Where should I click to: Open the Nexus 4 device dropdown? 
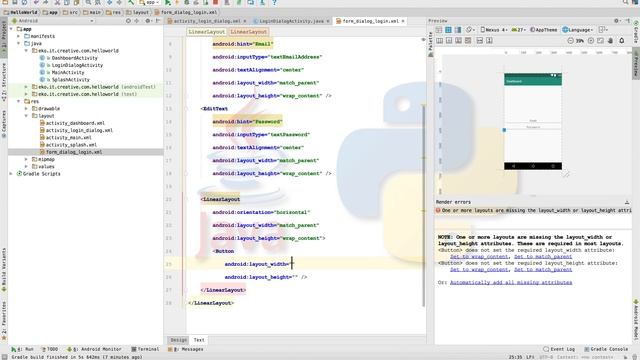pyautogui.click(x=494, y=30)
